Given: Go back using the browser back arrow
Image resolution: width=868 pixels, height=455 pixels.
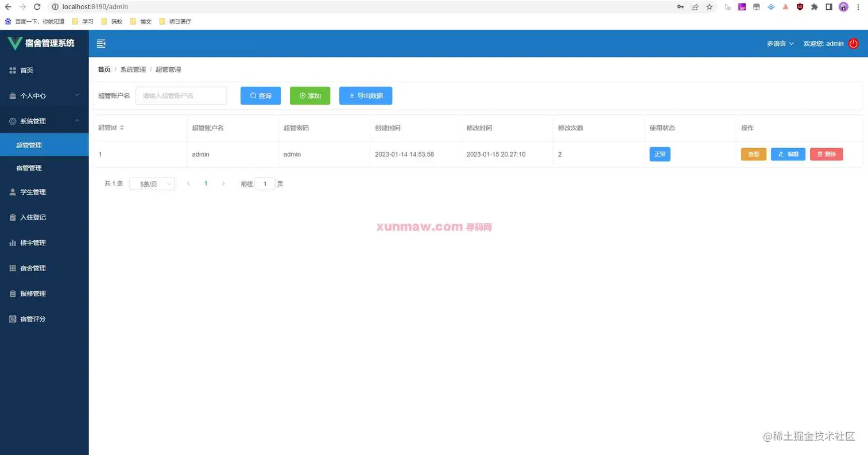Looking at the screenshot, I should 8,7.
